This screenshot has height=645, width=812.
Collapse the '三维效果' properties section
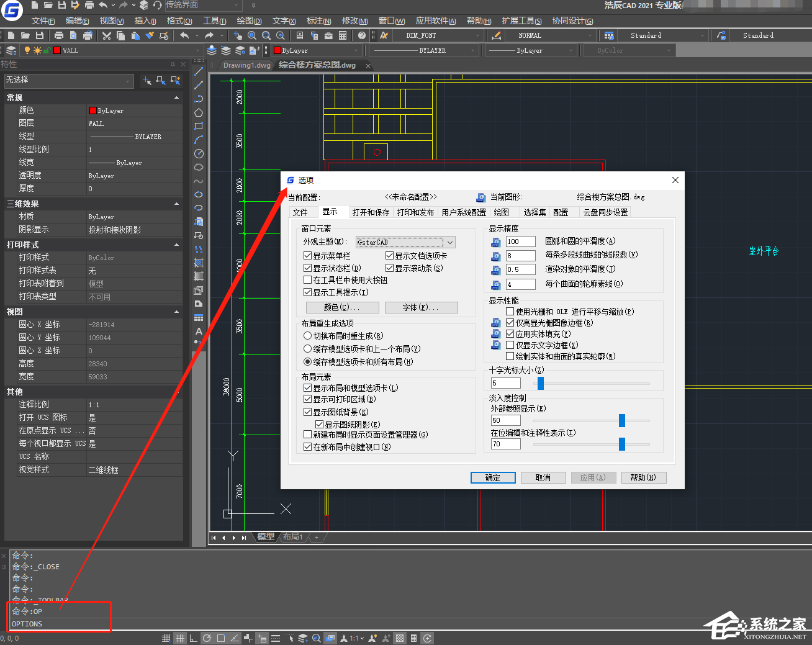click(176, 203)
